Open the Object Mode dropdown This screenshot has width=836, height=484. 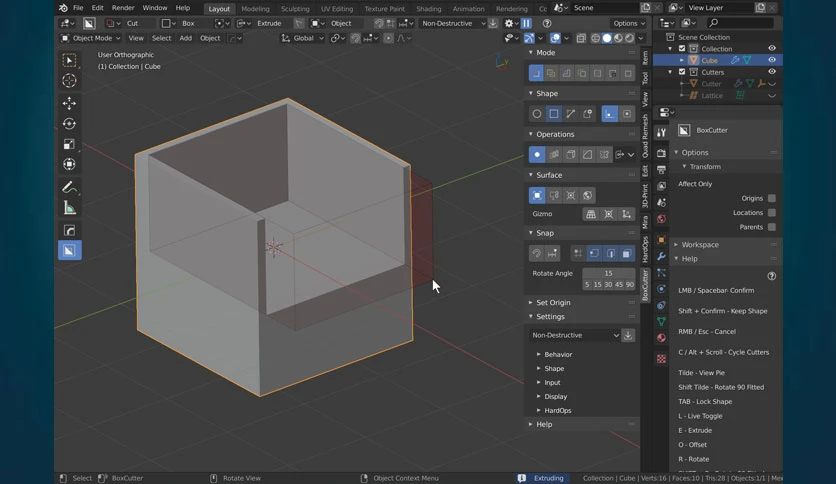pyautogui.click(x=90, y=38)
